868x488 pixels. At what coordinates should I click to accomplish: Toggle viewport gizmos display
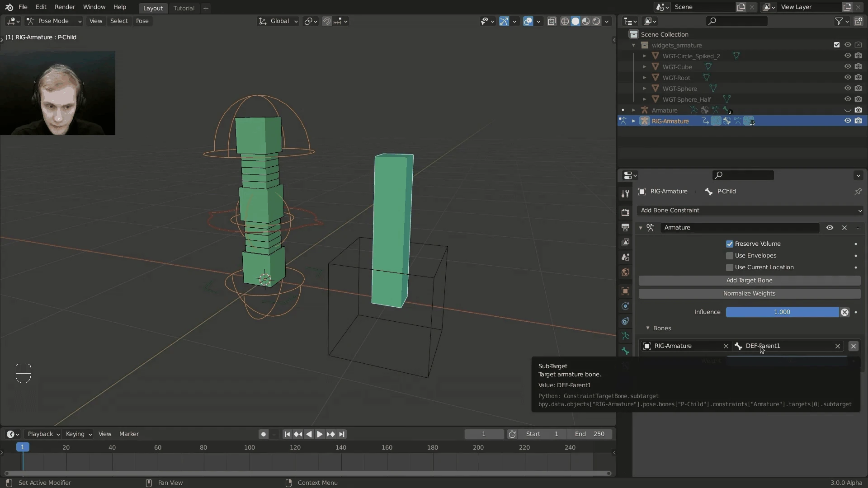(x=504, y=21)
